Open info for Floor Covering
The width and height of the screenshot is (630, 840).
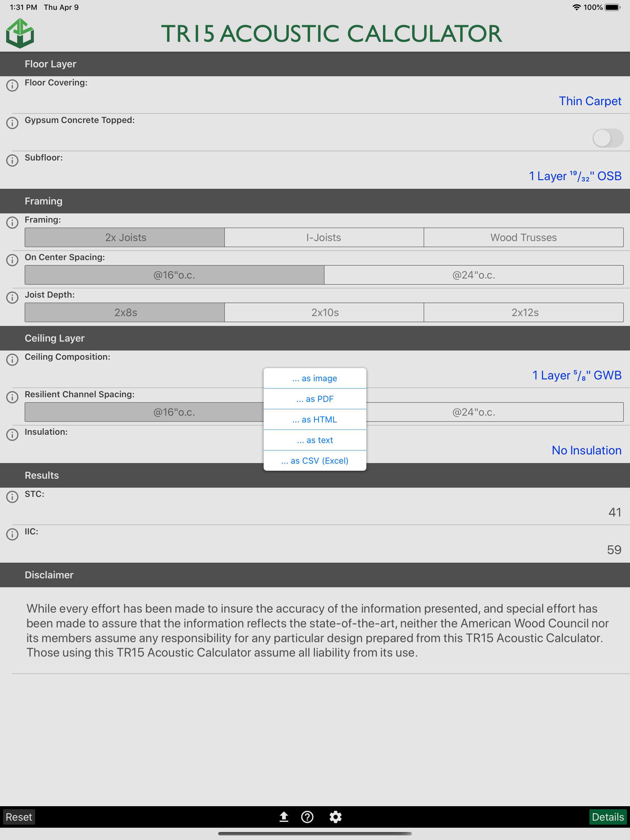point(12,85)
